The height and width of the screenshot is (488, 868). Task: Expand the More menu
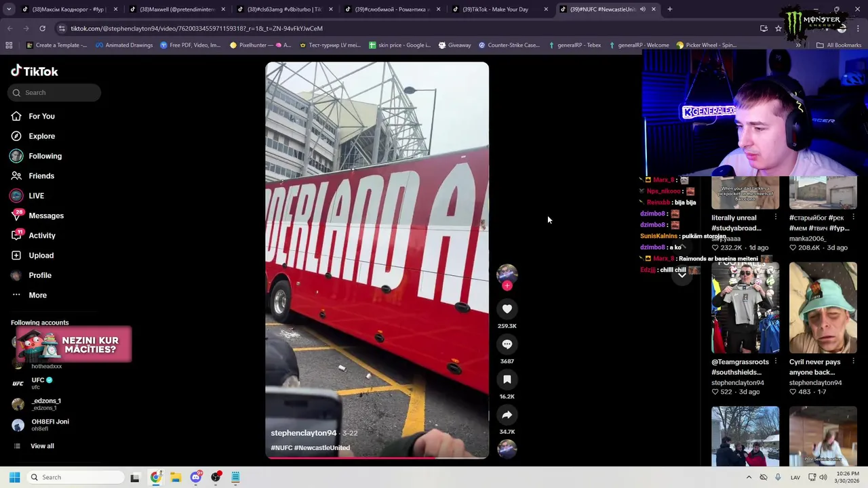pos(29,295)
